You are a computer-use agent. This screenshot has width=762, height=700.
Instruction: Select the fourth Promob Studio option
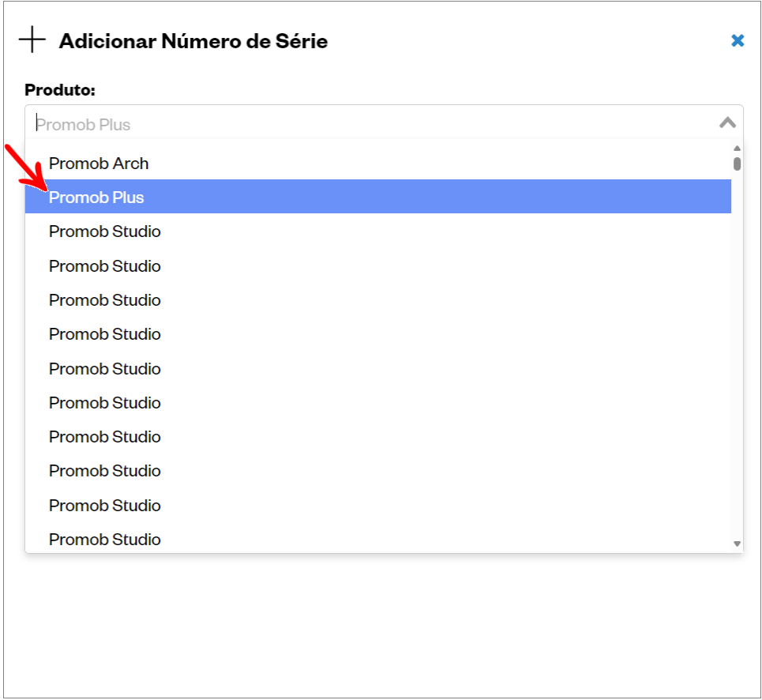tap(104, 334)
